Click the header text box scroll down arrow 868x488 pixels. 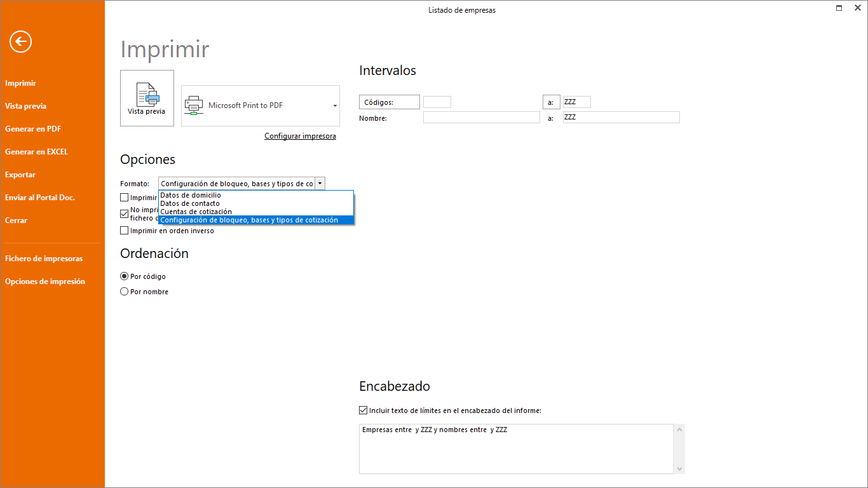click(680, 469)
